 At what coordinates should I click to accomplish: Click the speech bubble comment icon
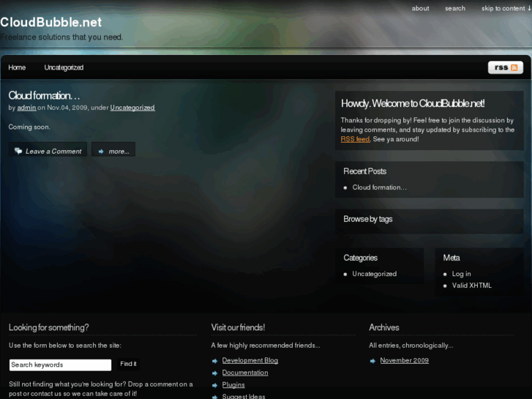tap(18, 151)
